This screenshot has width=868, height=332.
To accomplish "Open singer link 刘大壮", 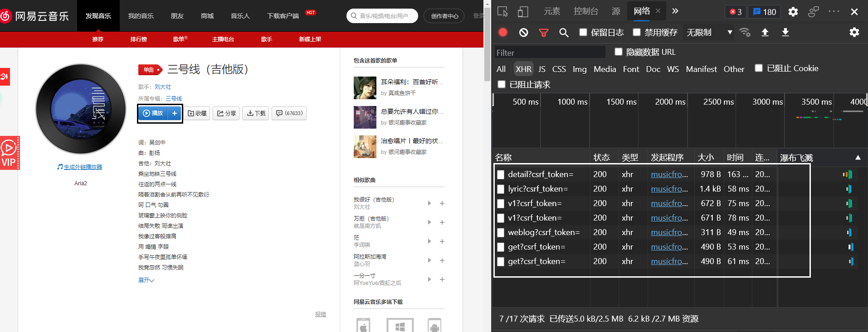I will point(163,87).
